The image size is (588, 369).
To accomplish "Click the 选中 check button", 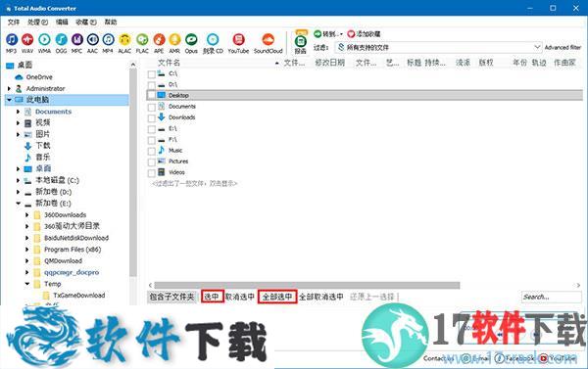I will (213, 297).
